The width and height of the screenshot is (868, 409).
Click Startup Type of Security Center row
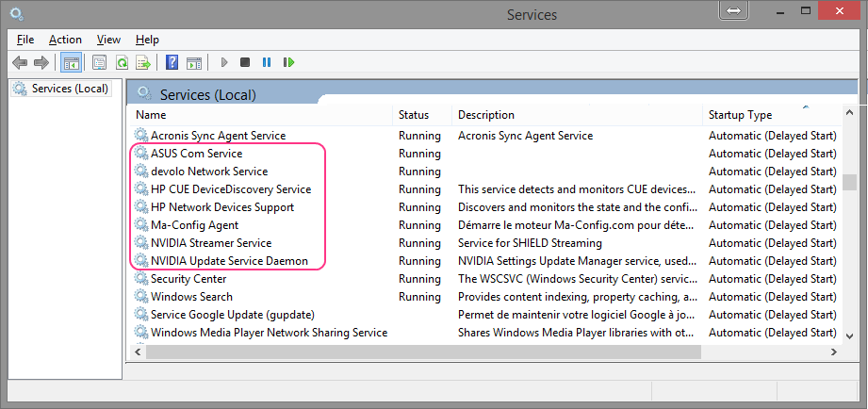772,278
